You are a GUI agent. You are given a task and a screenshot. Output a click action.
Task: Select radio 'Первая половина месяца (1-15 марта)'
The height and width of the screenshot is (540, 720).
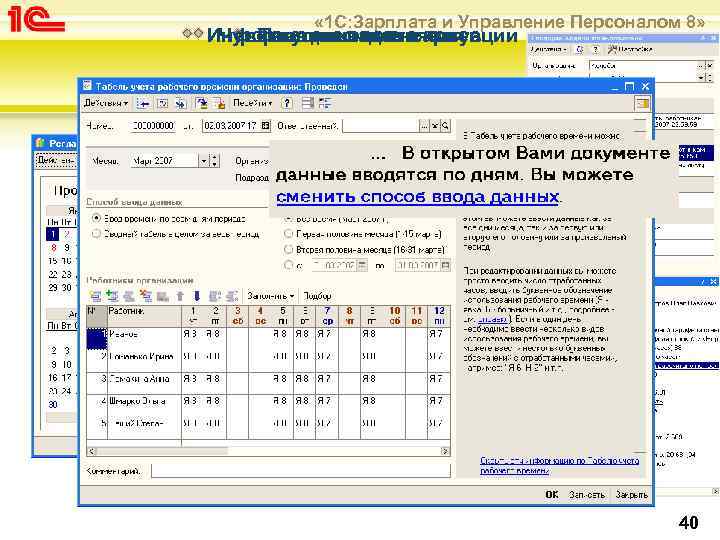tap(288, 234)
